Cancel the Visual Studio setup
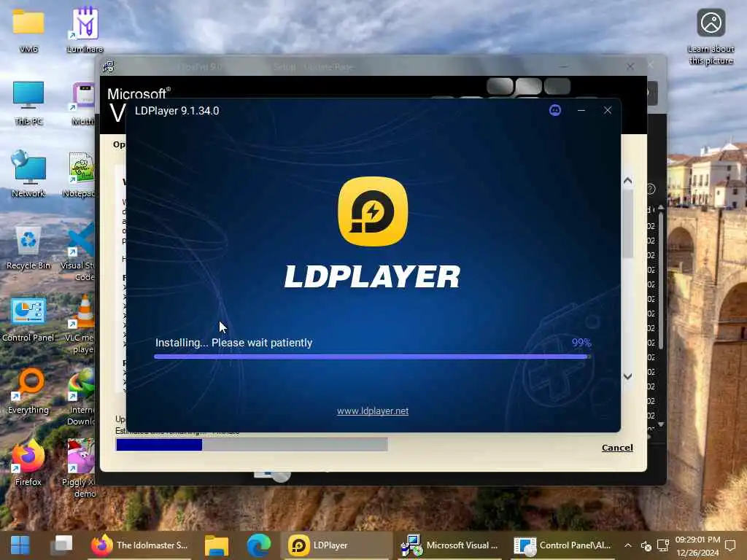 [617, 448]
